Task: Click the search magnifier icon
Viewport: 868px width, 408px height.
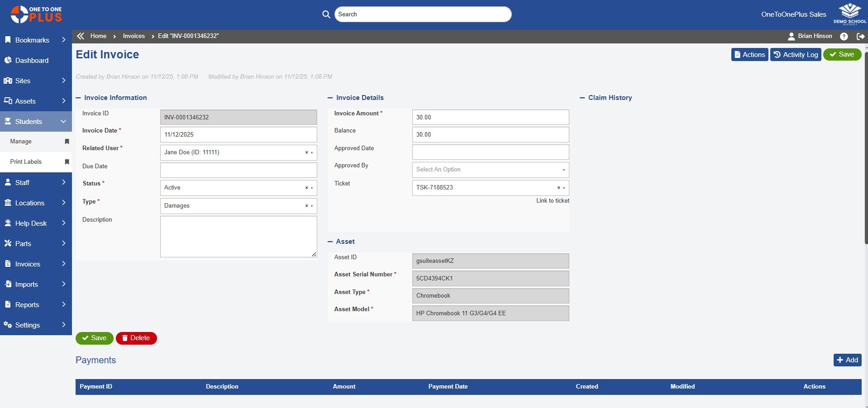Action: click(x=326, y=14)
